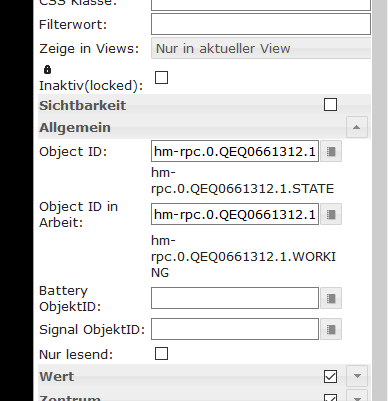
Task: Open object picker for Signal ObjektID
Action: (x=331, y=329)
